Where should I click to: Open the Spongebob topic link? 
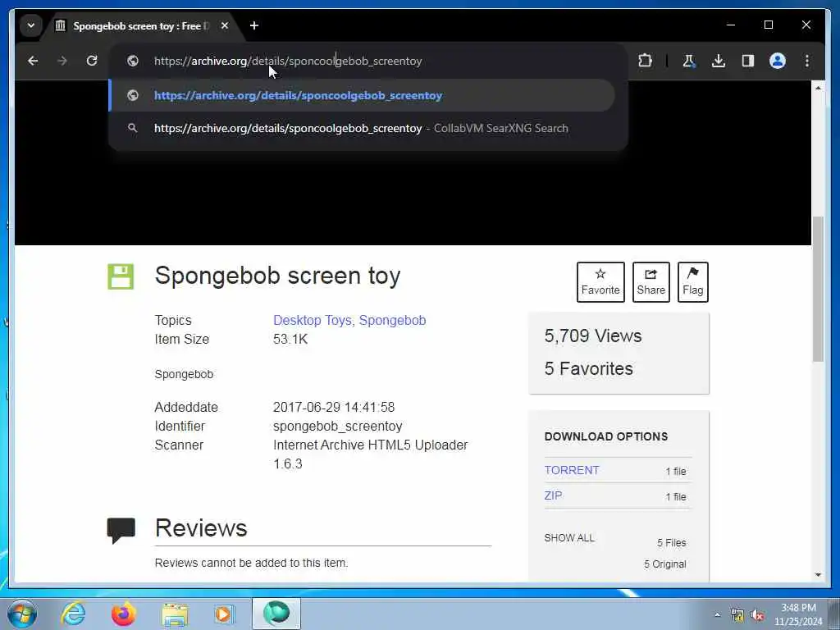tap(392, 321)
